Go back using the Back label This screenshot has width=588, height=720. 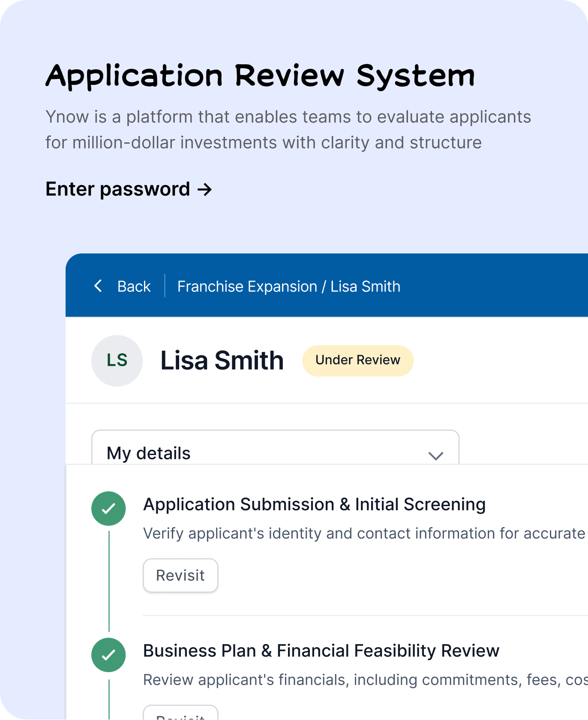point(134,286)
